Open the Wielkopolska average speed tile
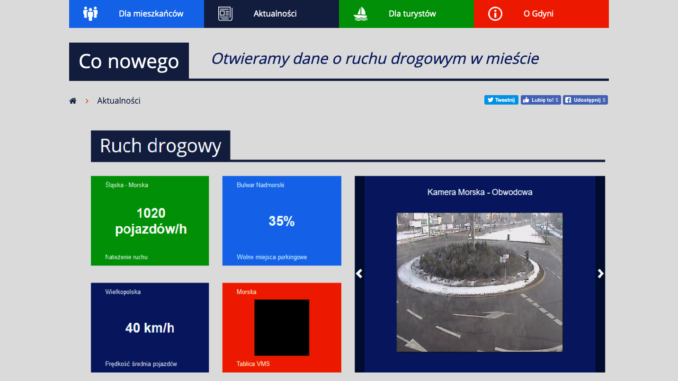The height and width of the screenshot is (381, 678). (150, 327)
